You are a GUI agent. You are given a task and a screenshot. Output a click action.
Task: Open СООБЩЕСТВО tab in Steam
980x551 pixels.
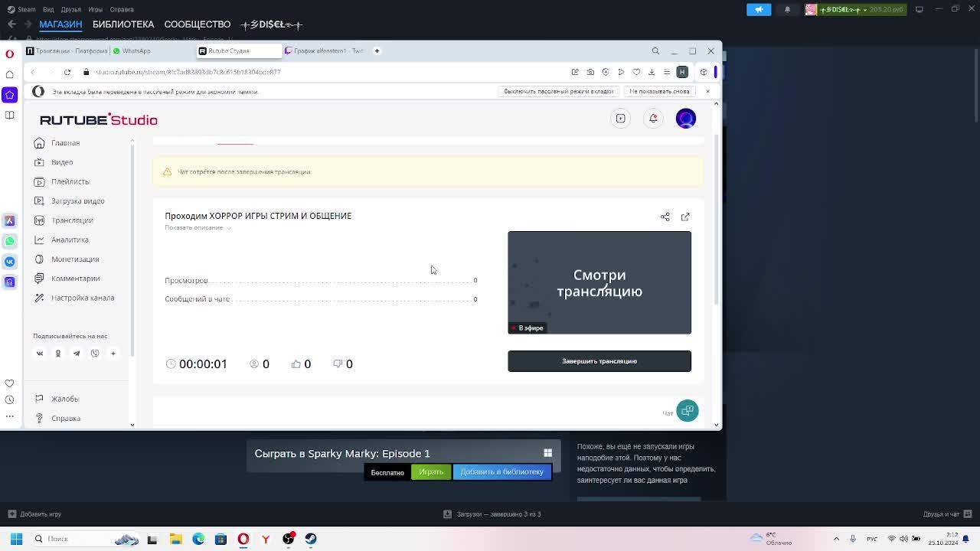coord(198,24)
